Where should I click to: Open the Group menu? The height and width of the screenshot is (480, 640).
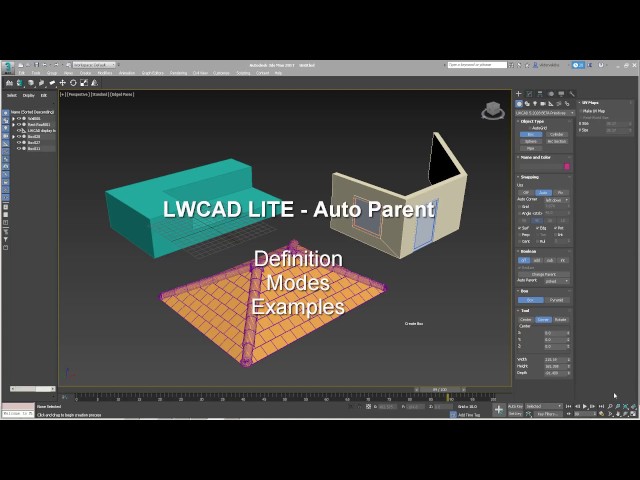click(52, 73)
